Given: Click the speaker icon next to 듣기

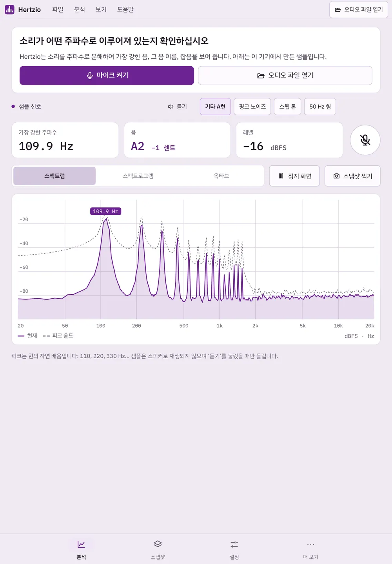Looking at the screenshot, I should coord(171,107).
